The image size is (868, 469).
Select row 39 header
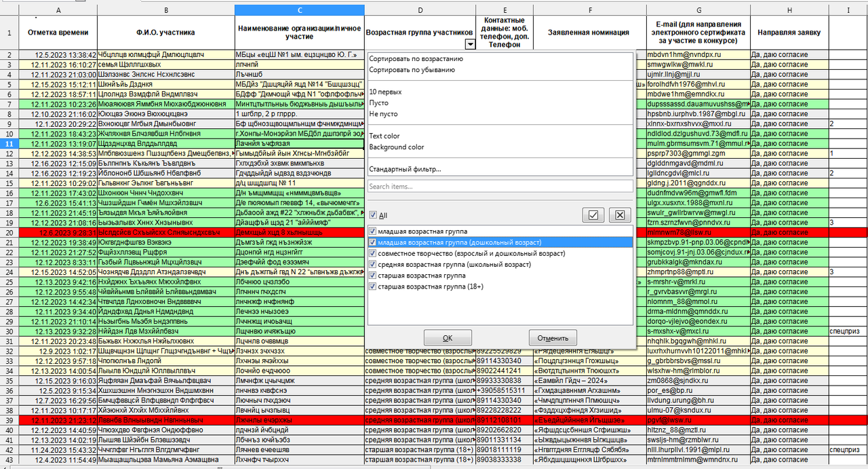click(x=9, y=420)
